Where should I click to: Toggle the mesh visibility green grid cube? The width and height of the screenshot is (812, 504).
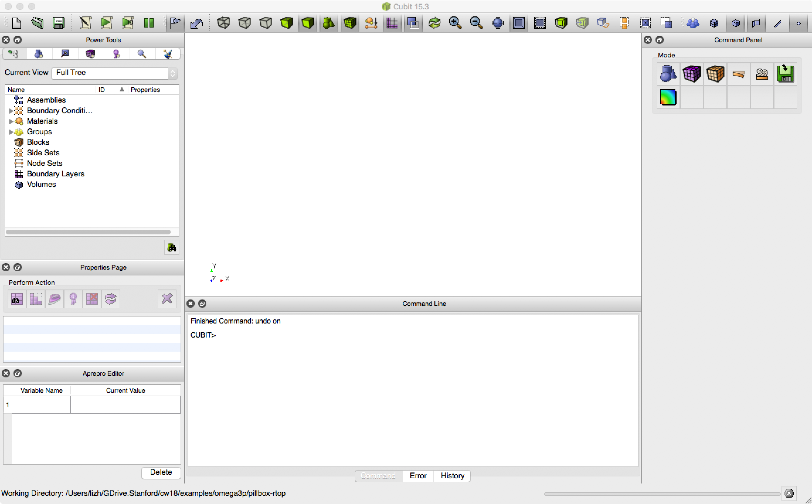(x=350, y=23)
